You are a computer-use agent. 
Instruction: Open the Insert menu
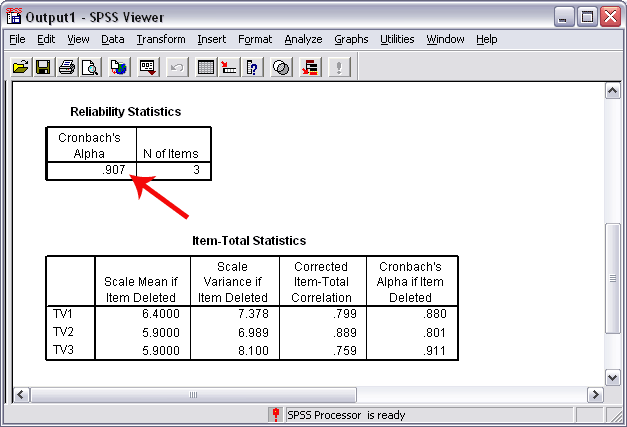pyautogui.click(x=211, y=39)
